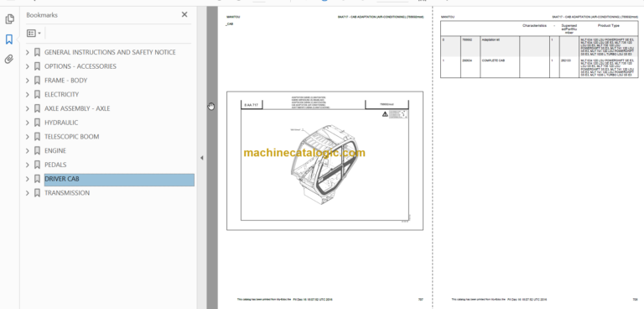Click the 'COMPLETE CAB' table cell
The image size is (644, 309).
[500, 67]
